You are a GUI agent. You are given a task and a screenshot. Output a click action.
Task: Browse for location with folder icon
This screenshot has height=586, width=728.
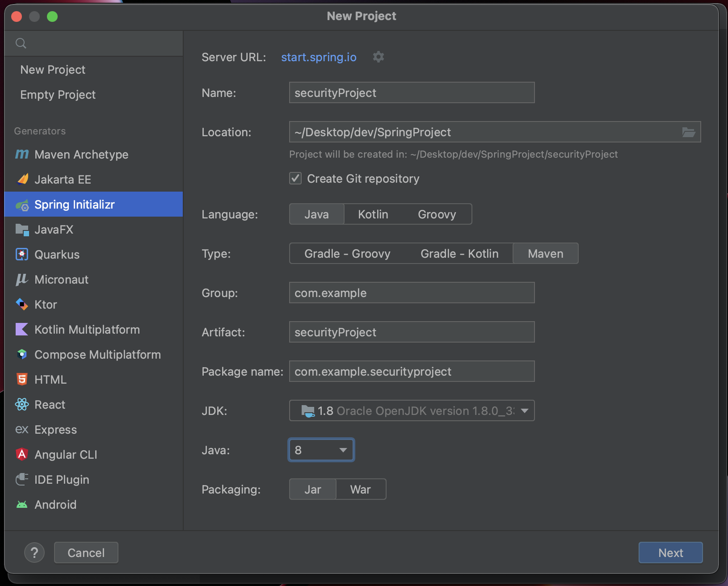pyautogui.click(x=689, y=132)
